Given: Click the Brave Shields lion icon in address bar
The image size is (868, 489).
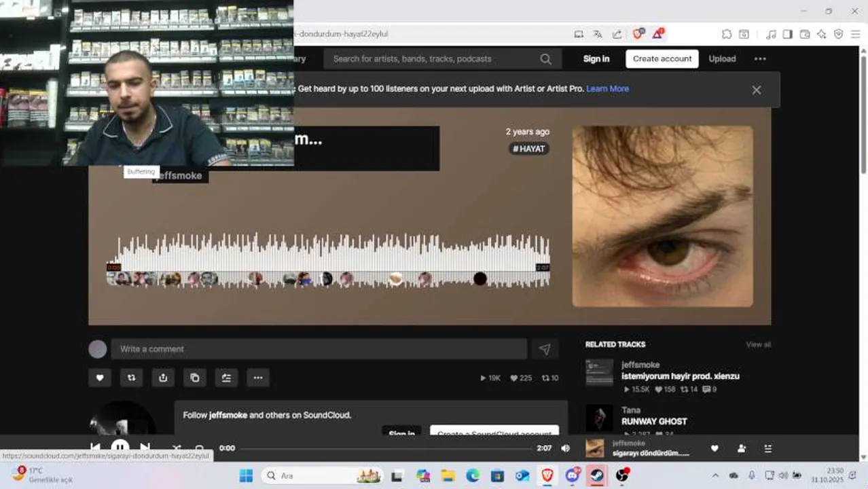Looking at the screenshot, I should click(x=638, y=33).
